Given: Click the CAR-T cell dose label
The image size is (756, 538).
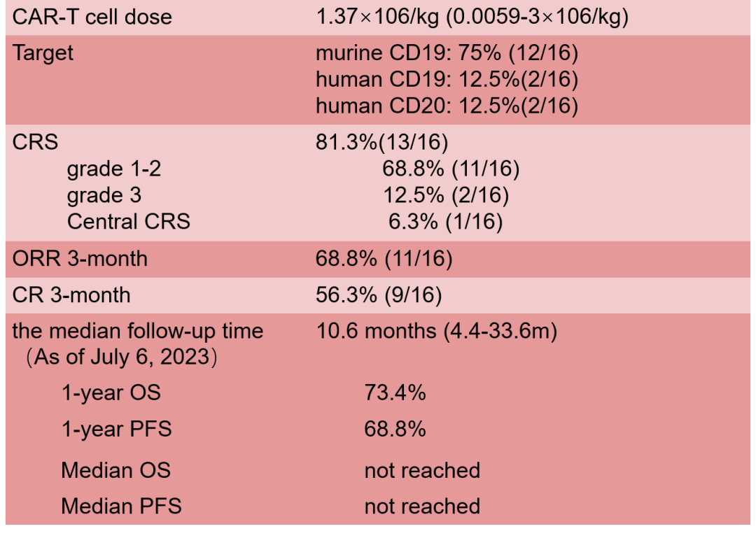Looking at the screenshot, I should (92, 17).
